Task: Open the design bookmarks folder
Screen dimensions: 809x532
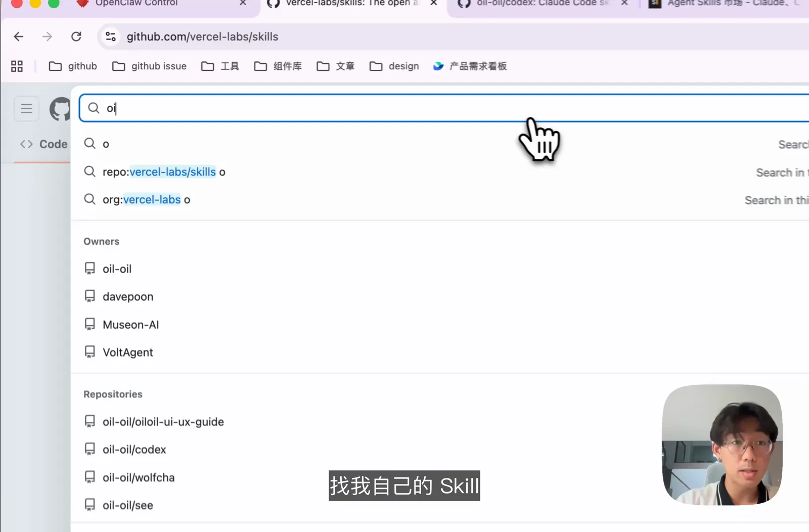Action: pos(394,66)
